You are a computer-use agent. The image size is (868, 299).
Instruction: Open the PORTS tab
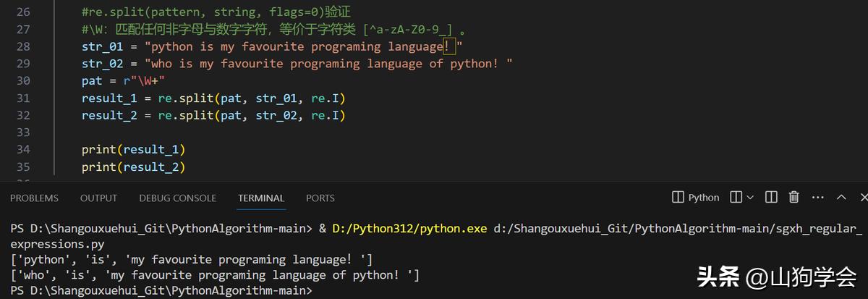[x=320, y=198]
